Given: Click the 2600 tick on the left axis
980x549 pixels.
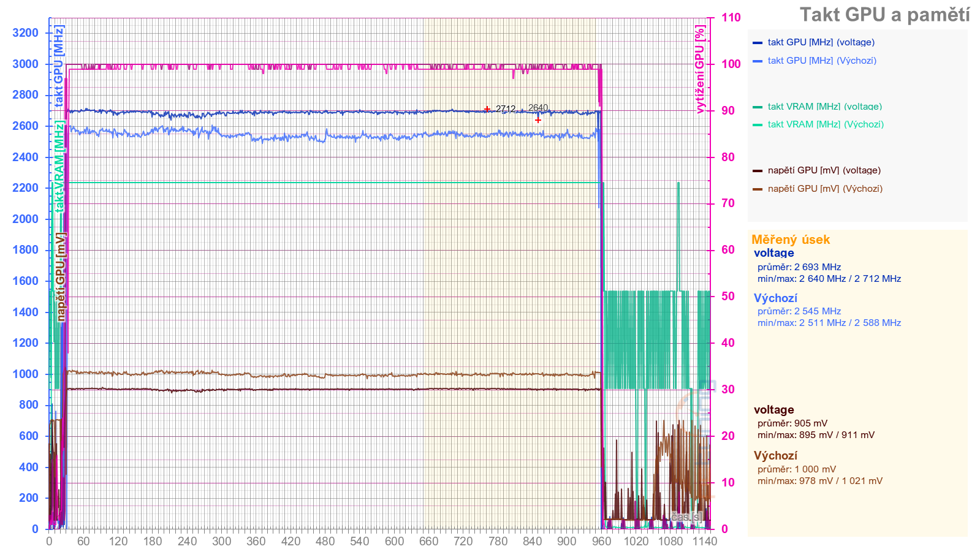Looking at the screenshot, I should 25,126.
